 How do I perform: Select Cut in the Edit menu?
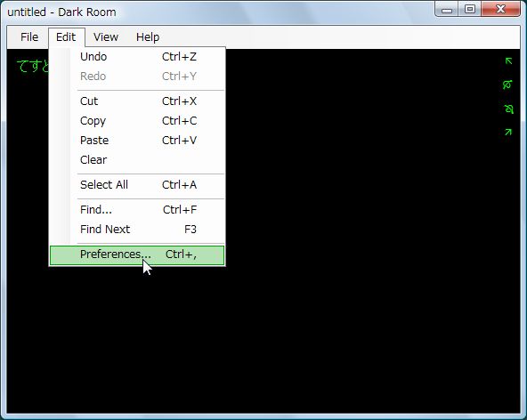pyautogui.click(x=137, y=101)
